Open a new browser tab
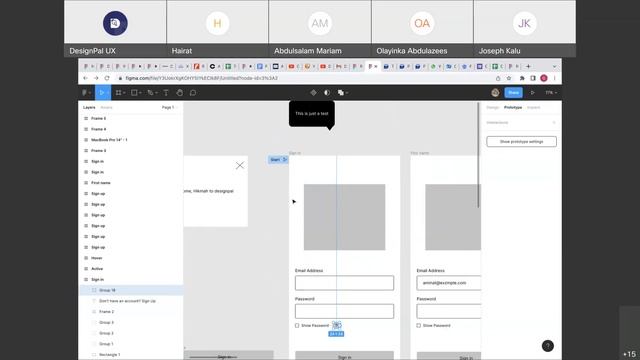 point(528,66)
